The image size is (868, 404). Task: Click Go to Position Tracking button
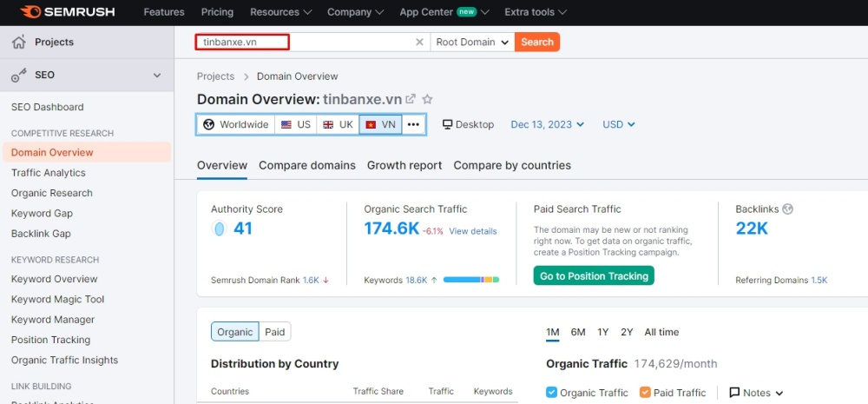tap(594, 275)
